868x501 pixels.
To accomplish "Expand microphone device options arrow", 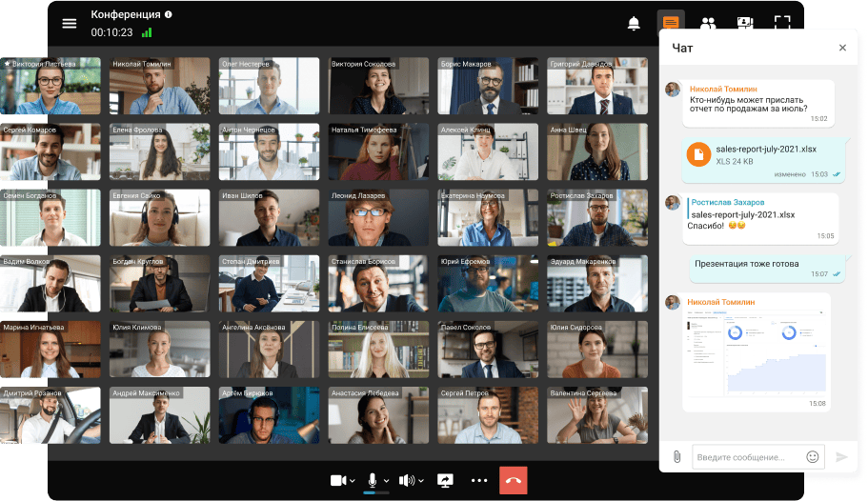I will [x=386, y=481].
